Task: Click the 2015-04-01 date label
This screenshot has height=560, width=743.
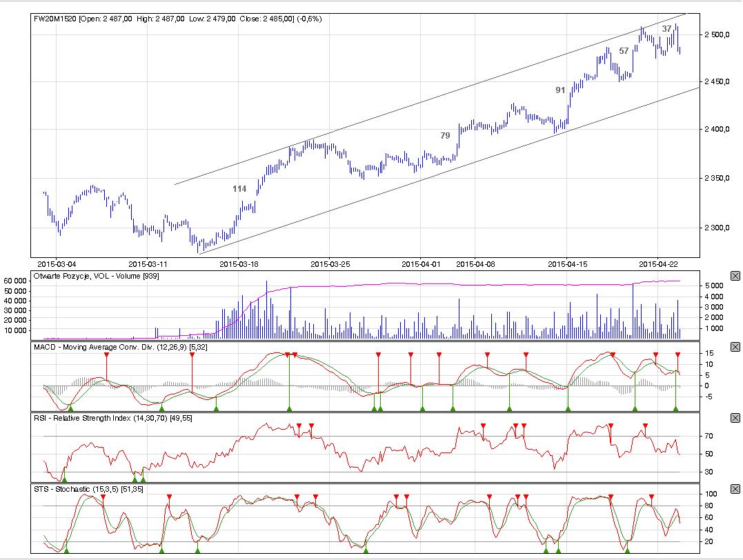Action: [x=421, y=264]
